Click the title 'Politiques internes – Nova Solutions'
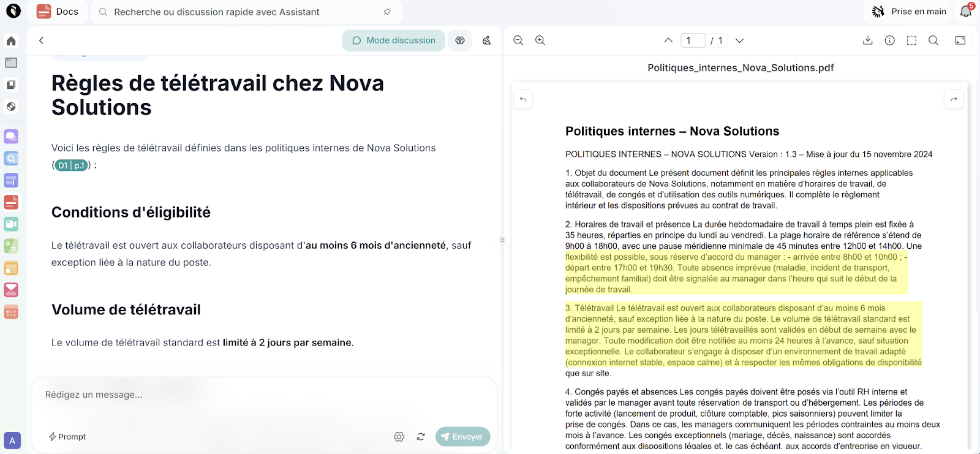This screenshot has height=454, width=980. (x=672, y=131)
